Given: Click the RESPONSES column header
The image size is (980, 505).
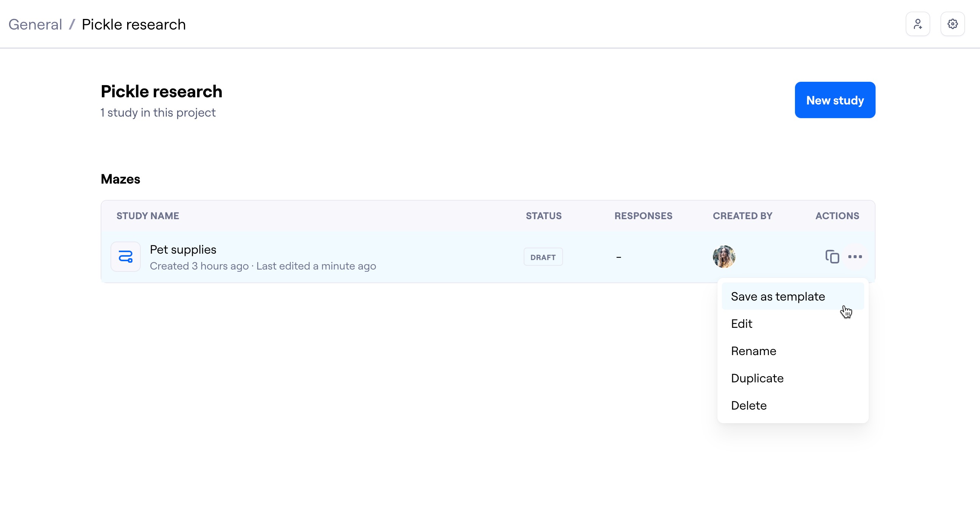Looking at the screenshot, I should pyautogui.click(x=643, y=216).
